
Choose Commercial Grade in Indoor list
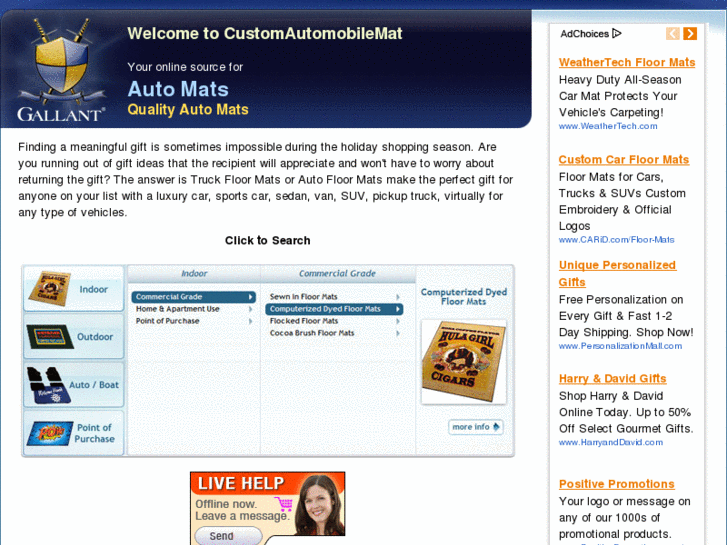[193, 297]
